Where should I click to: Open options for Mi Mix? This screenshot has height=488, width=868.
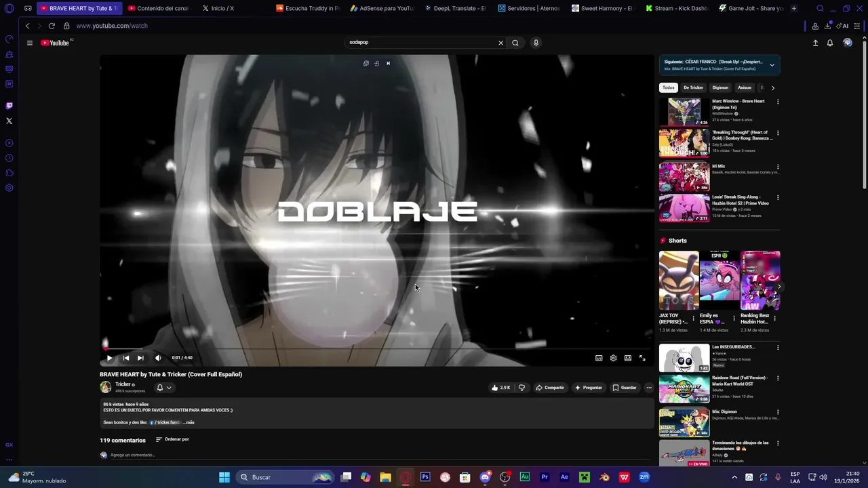click(x=778, y=167)
